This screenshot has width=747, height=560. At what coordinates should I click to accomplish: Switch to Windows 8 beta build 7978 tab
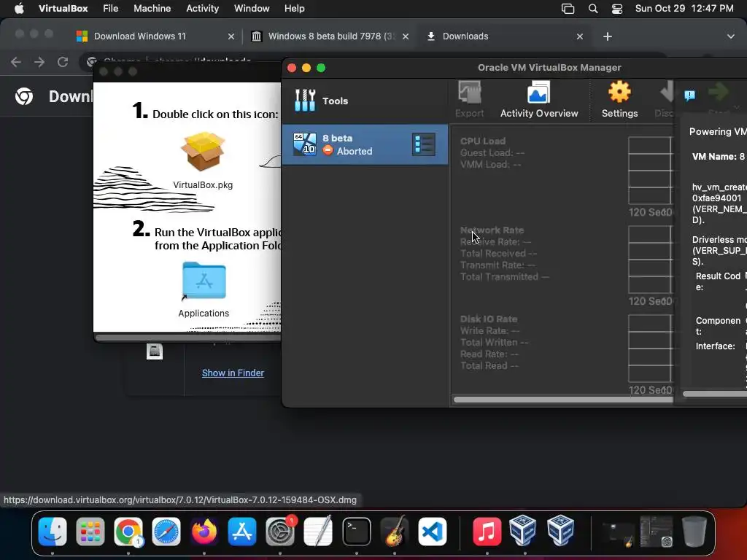point(330,36)
